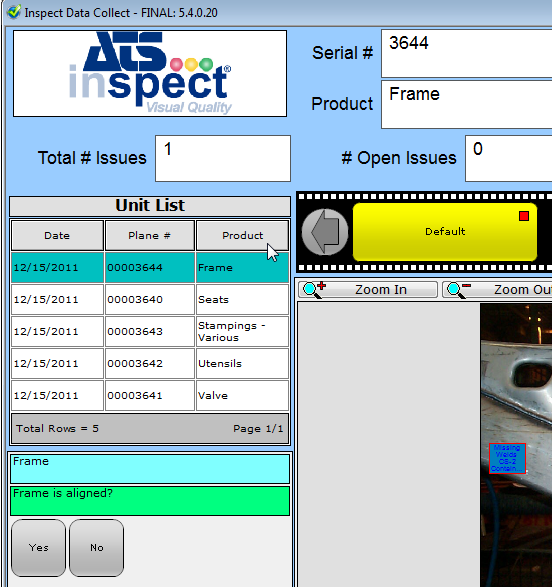Click the green Frame is aligned question
This screenshot has height=587, width=552.
(x=150, y=501)
